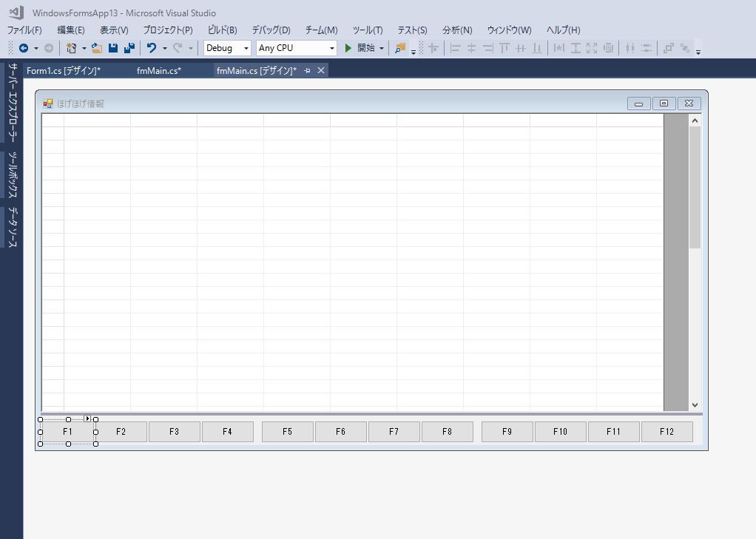This screenshot has height=539, width=756.
Task: Click the Navigate Forward arrow icon
Action: [49, 48]
